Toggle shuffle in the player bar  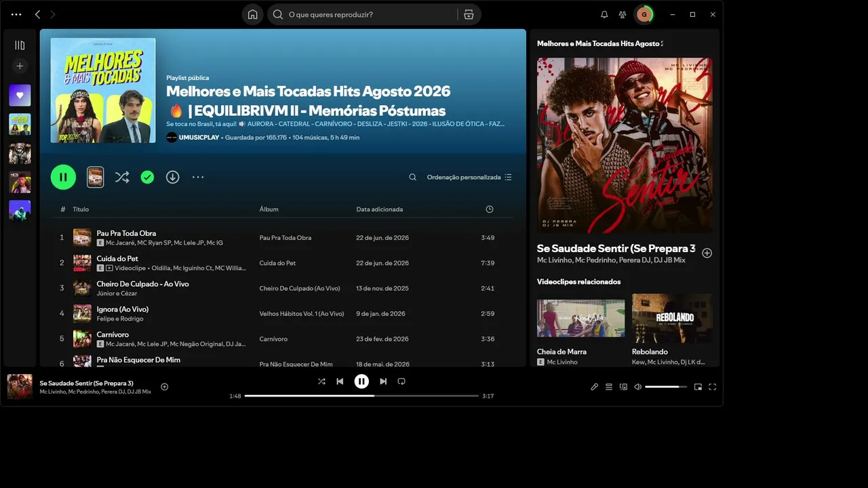click(x=321, y=382)
